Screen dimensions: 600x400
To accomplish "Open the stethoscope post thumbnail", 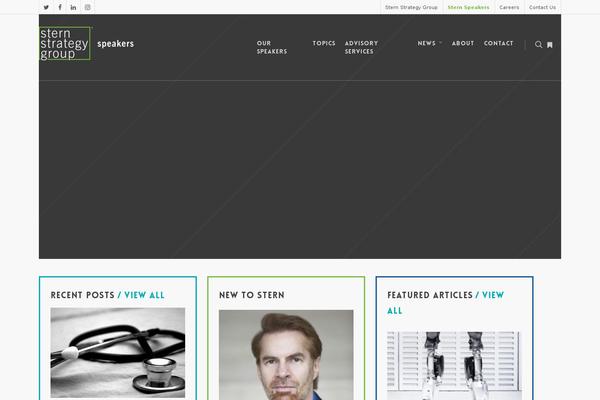I will (x=118, y=353).
